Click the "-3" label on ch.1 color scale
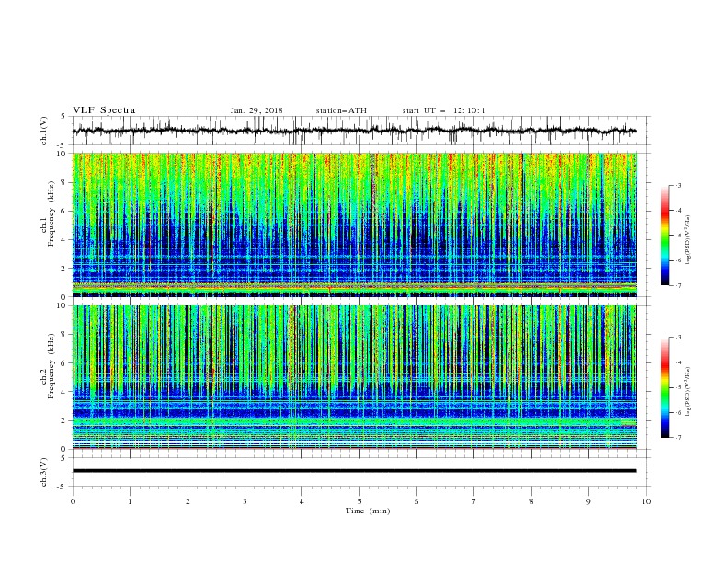 (x=677, y=185)
